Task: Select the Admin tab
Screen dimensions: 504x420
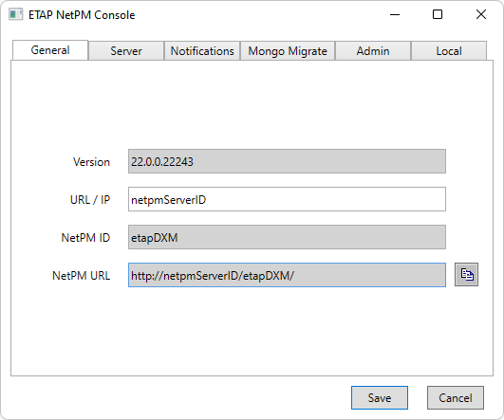Action: tap(373, 51)
